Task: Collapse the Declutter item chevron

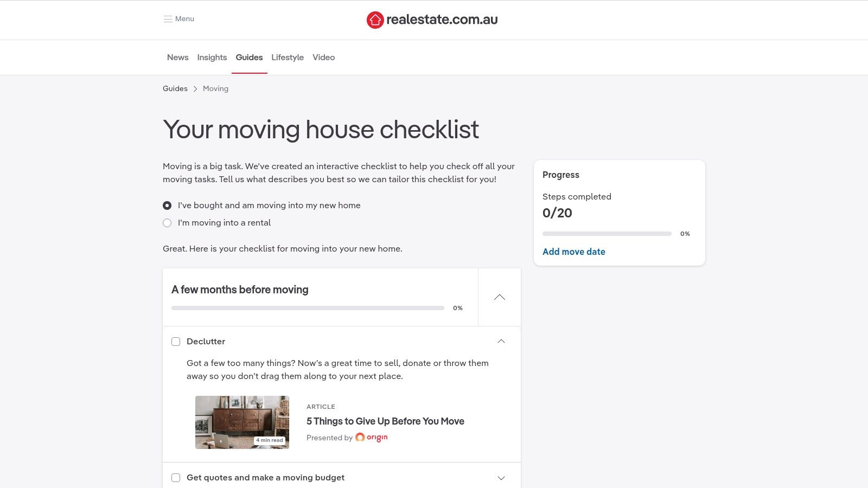Action: [501, 342]
